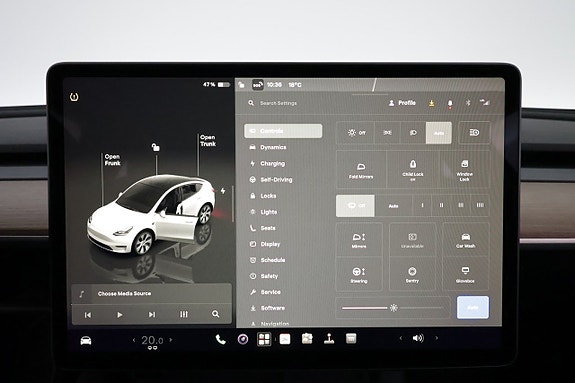Viewport: 575px width, 383px height.
Task: Select wiper speed III
Action: click(461, 206)
